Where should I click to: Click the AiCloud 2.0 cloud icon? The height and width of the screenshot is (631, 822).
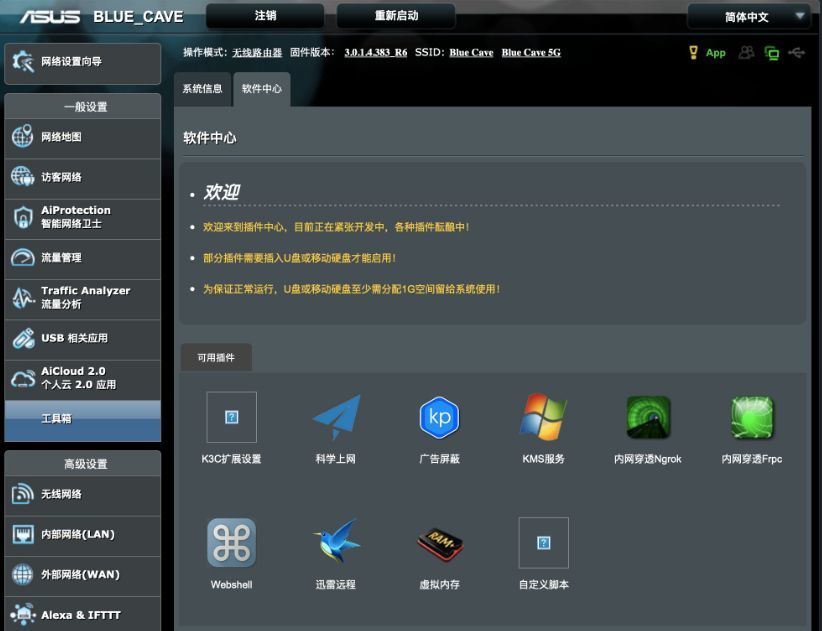23,378
